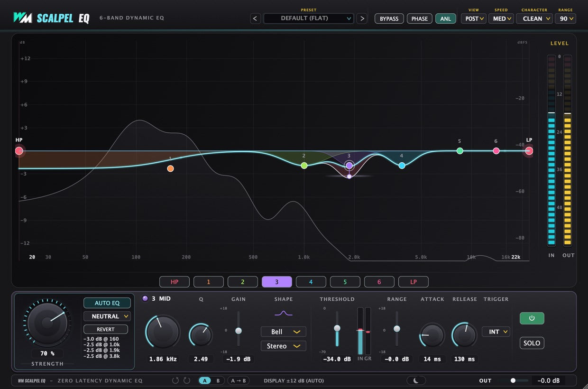Select state B
588x389 pixels.
pos(218,380)
